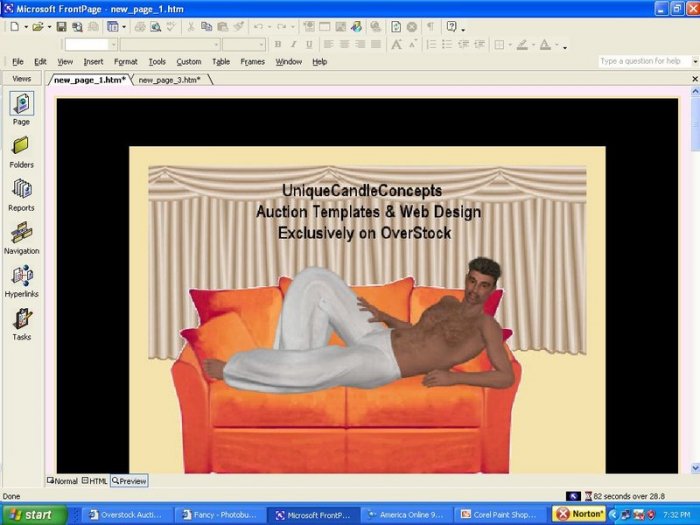Open America Online taskbar window
This screenshot has height=525, width=700.
408,515
